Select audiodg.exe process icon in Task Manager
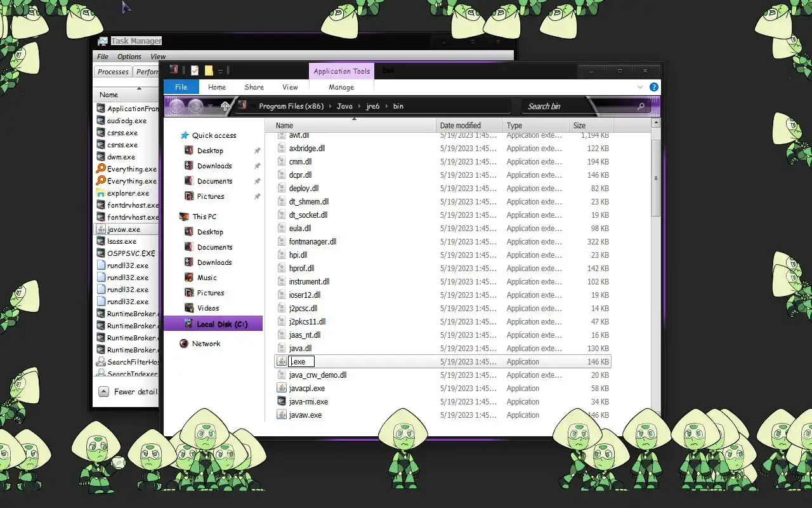Viewport: 812px width, 508px height. pyautogui.click(x=100, y=121)
